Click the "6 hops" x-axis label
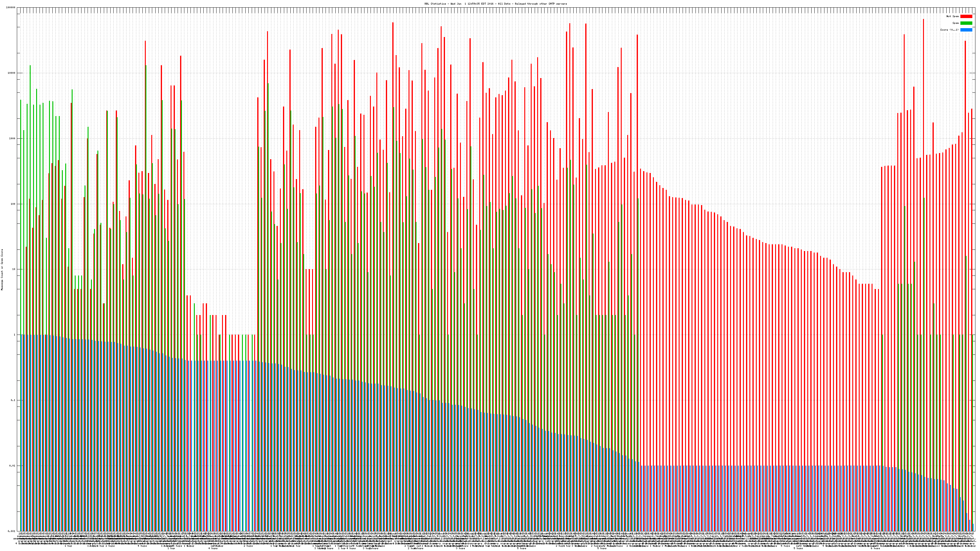The image size is (980, 551). click(875, 548)
